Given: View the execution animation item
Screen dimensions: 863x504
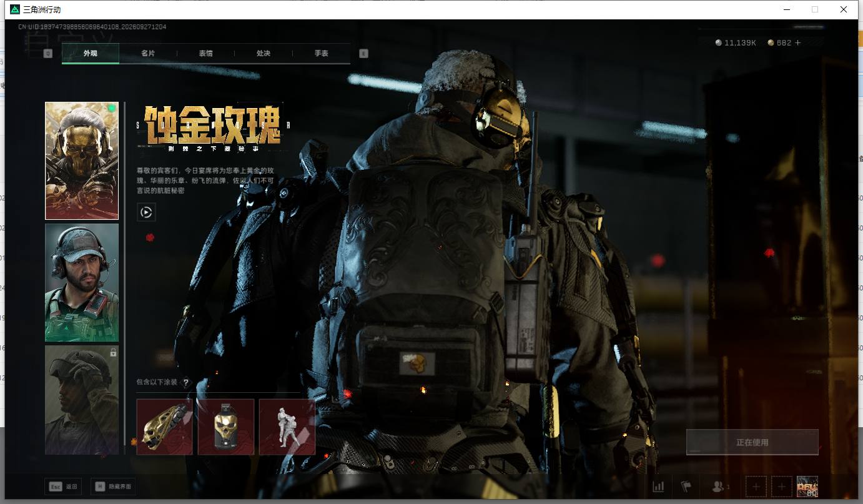Looking at the screenshot, I should 287,427.
